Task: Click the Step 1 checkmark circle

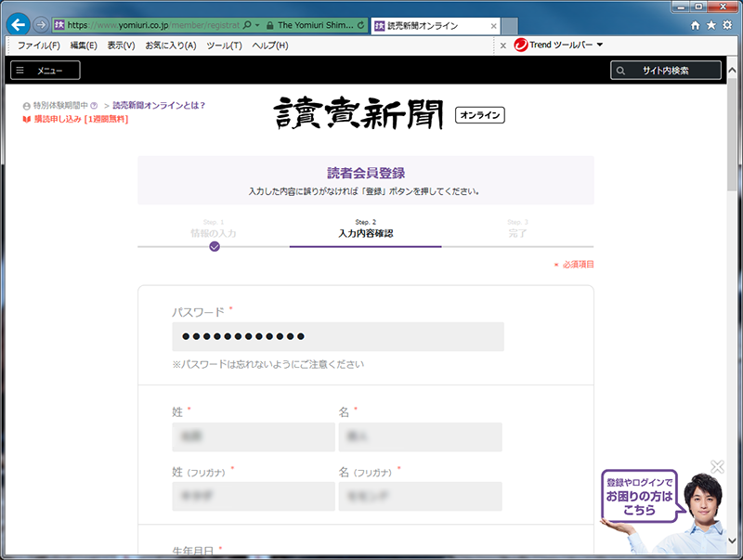Action: (215, 246)
